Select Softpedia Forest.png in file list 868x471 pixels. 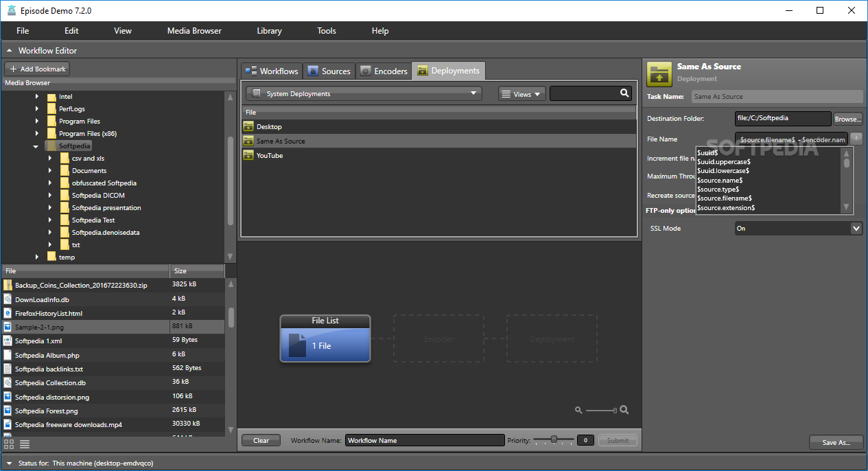point(113,411)
